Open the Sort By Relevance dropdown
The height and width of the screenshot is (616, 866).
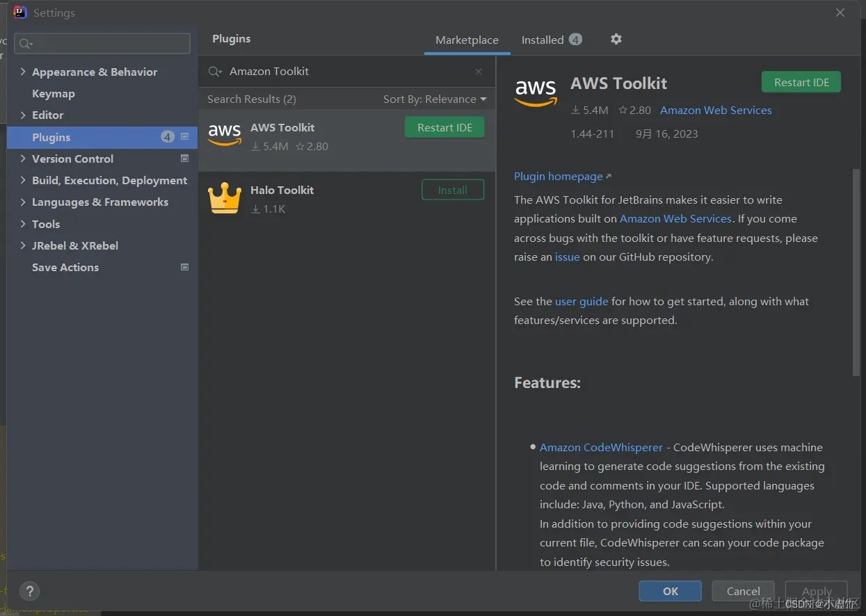pyautogui.click(x=435, y=99)
